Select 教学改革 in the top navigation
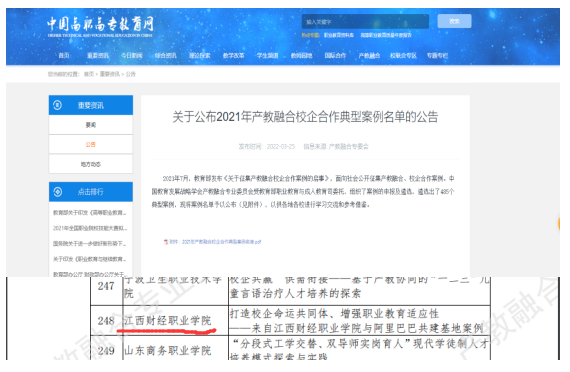570x372 pixels. pos(233,55)
